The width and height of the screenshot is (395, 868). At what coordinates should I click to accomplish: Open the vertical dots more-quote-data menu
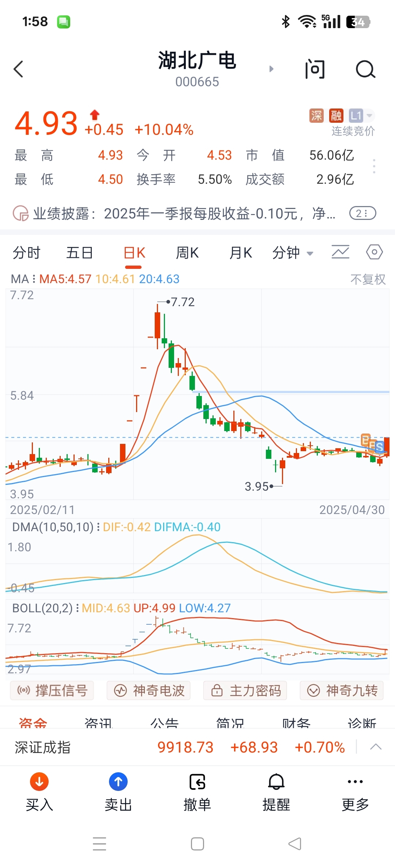pos(374,167)
